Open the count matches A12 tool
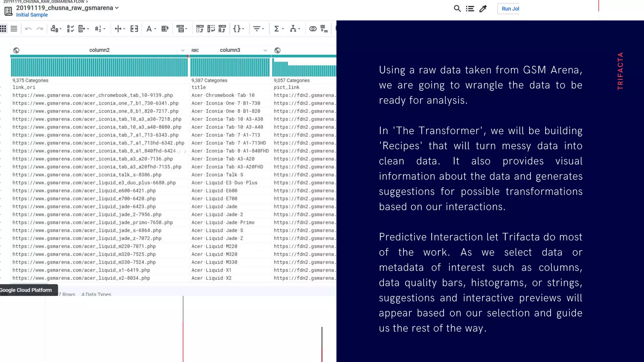644x362 pixels. point(98,29)
